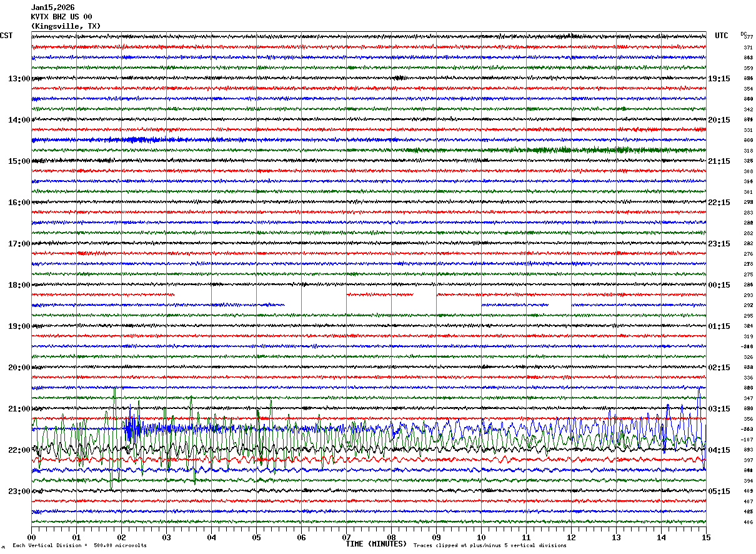The width and height of the screenshot is (756, 554).
Task: Click the DC offset value 377
Action: click(748, 37)
